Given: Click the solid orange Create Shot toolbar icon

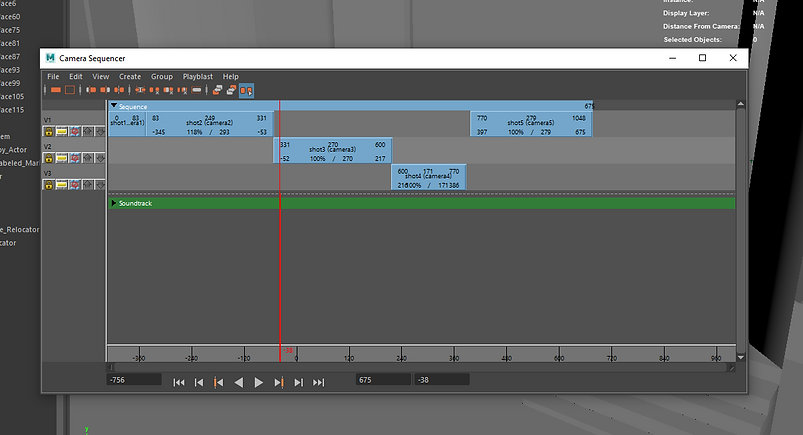Looking at the screenshot, I should point(56,90).
